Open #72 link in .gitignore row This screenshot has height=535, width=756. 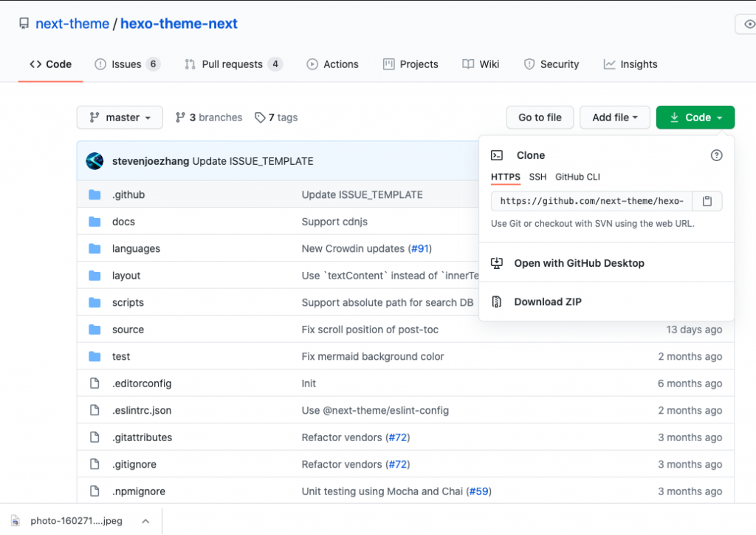point(398,464)
